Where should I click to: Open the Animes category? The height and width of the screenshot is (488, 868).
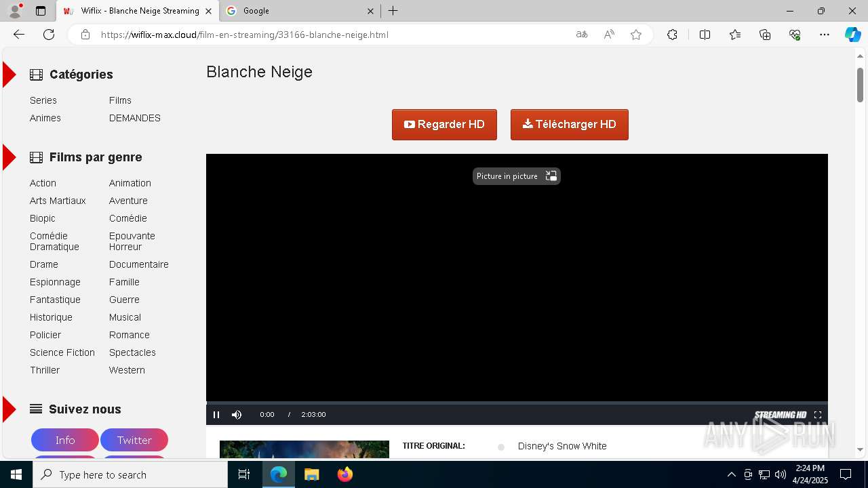click(x=45, y=118)
